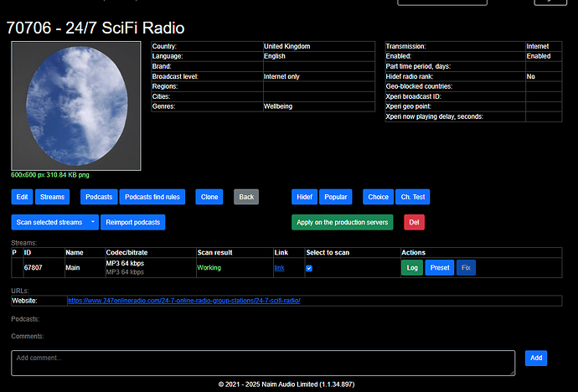Viewport: 578px width, 392px height.
Task: Run the Ch. Test button
Action: tap(413, 197)
